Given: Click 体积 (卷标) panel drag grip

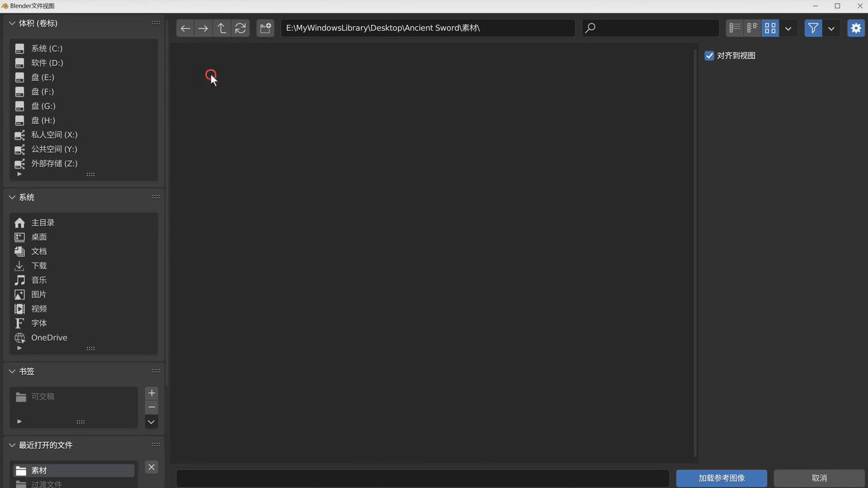Looking at the screenshot, I should 156,23.
